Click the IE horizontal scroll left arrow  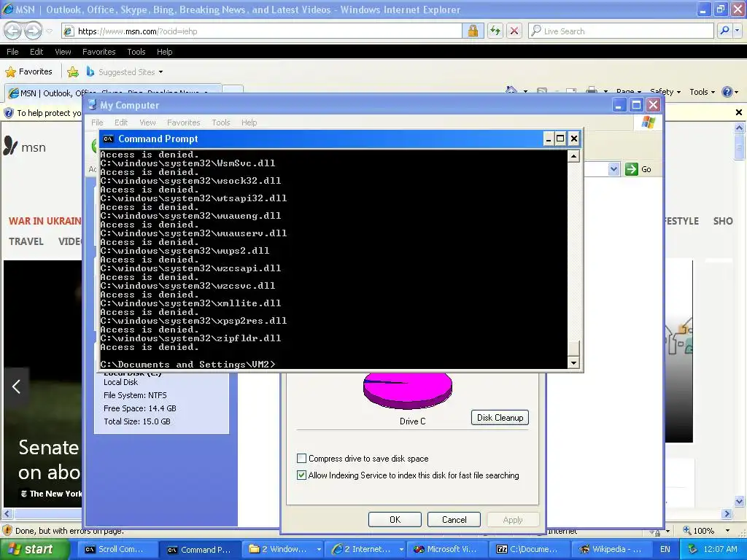(7, 514)
